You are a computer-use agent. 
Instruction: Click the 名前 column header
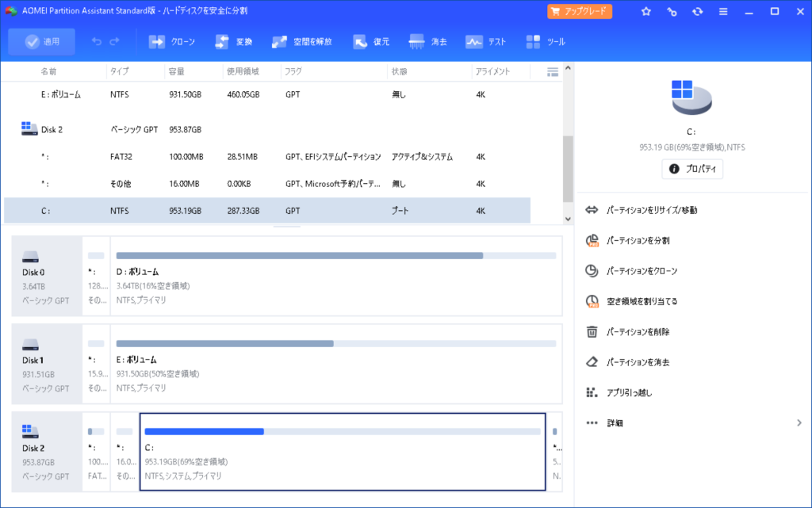[x=48, y=71]
